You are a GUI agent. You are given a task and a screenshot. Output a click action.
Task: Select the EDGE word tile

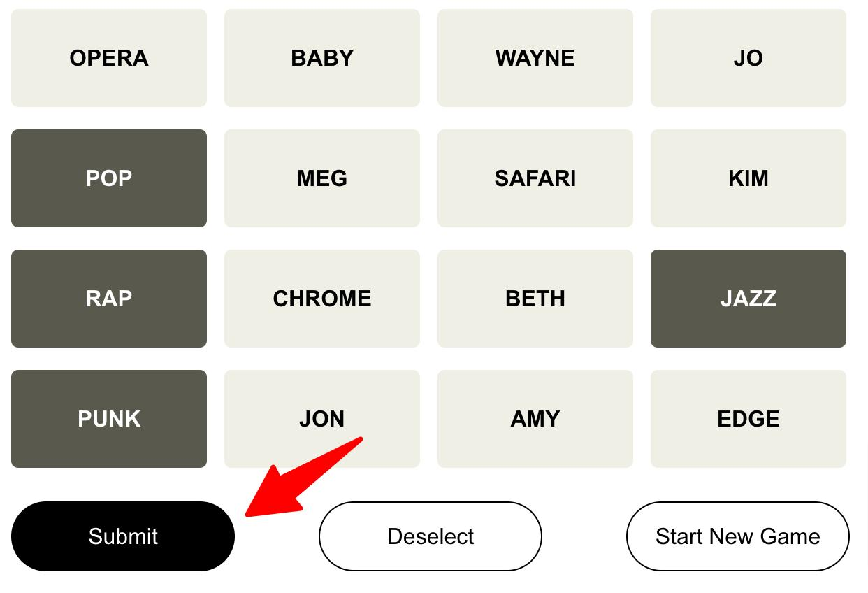pos(748,419)
